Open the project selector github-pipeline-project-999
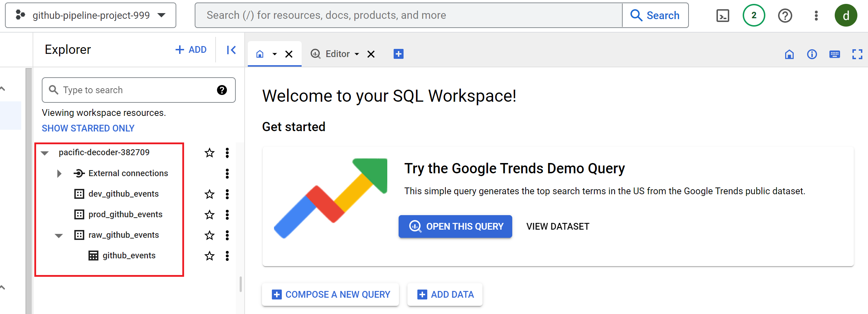The image size is (868, 314). [91, 15]
